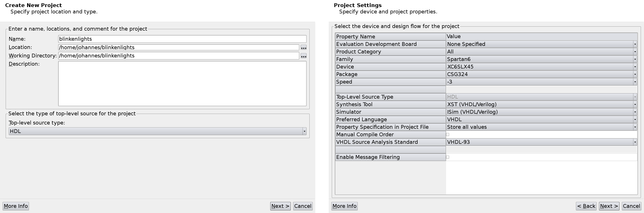The height and width of the screenshot is (213, 644).
Task: Change the Speed grade dropdown
Action: point(541,82)
